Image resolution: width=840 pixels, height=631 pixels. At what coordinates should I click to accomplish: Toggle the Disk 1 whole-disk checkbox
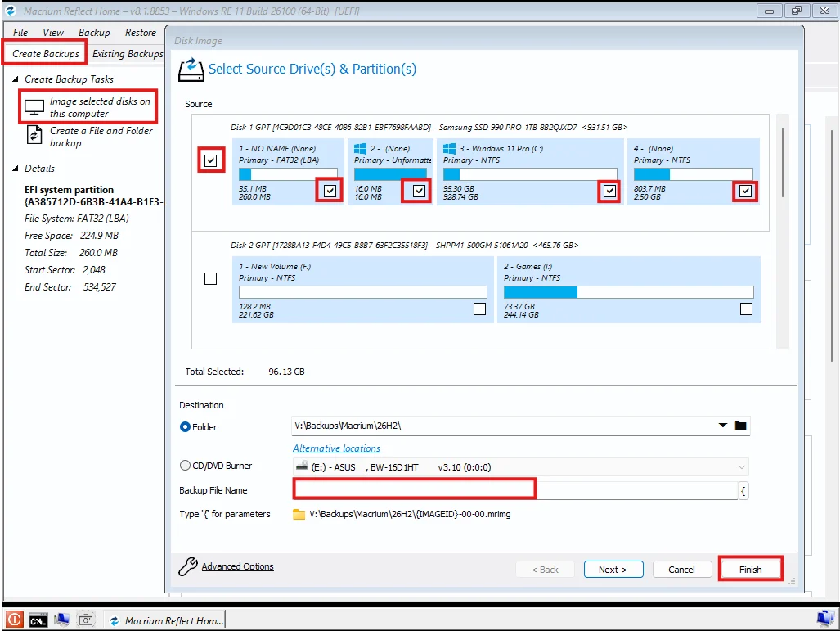point(210,160)
